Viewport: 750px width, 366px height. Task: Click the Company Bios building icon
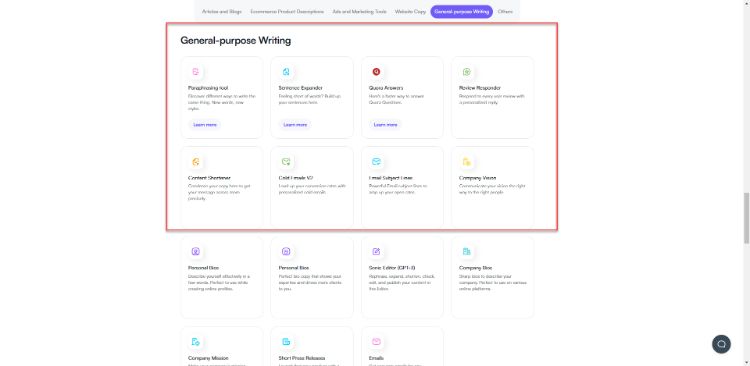pos(466,251)
